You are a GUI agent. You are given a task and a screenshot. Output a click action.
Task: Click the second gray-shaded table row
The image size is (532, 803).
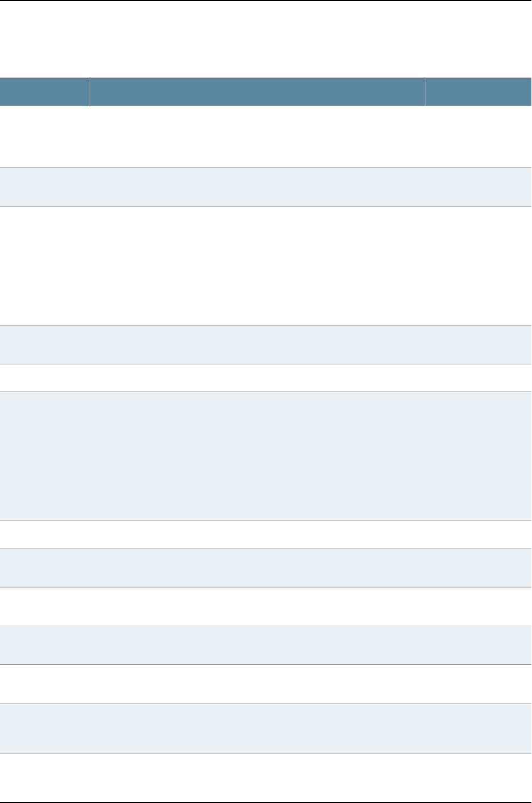[266, 344]
